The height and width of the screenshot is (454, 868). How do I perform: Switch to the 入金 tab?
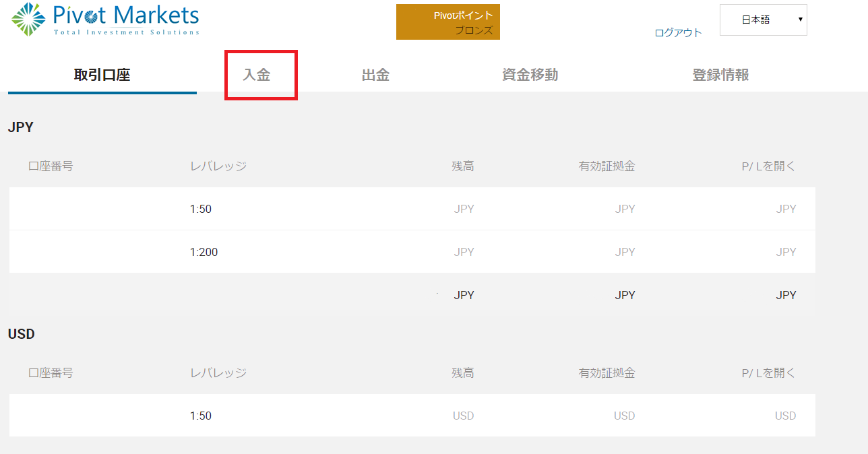pyautogui.click(x=257, y=75)
